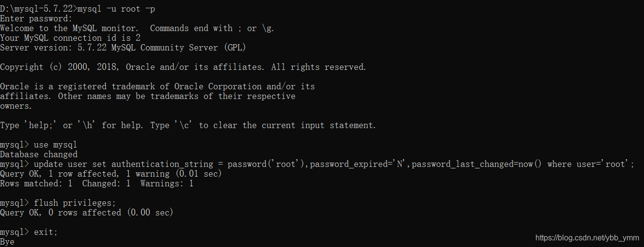Click the 'Rows matched: 1 Changed: 1' line
Image resolution: width=644 pixels, height=247 pixels.
pyautogui.click(x=97, y=183)
